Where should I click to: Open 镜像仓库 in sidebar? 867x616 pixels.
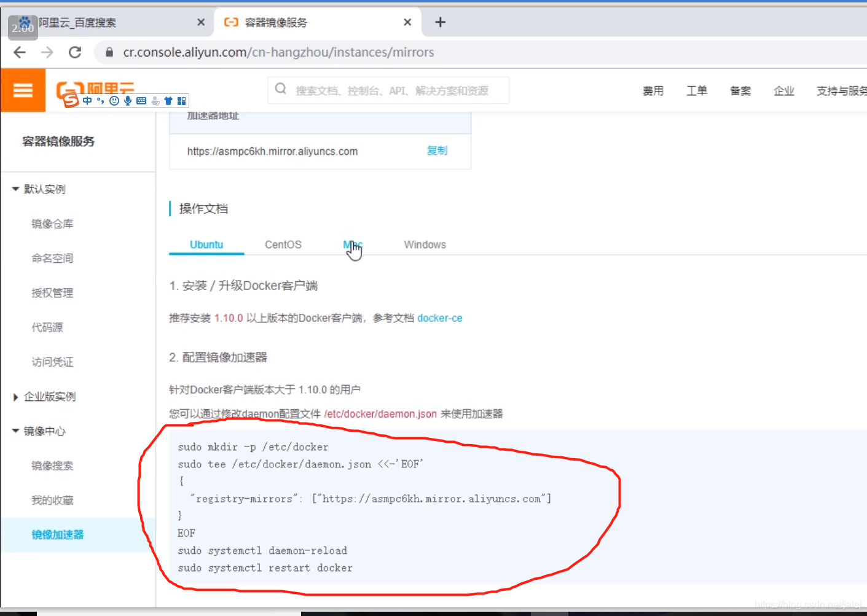coord(52,224)
